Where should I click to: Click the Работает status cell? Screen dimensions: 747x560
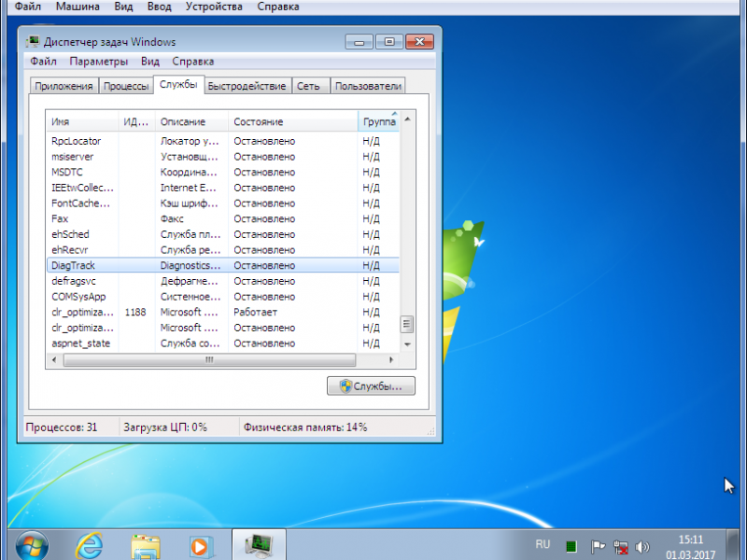coord(255,313)
